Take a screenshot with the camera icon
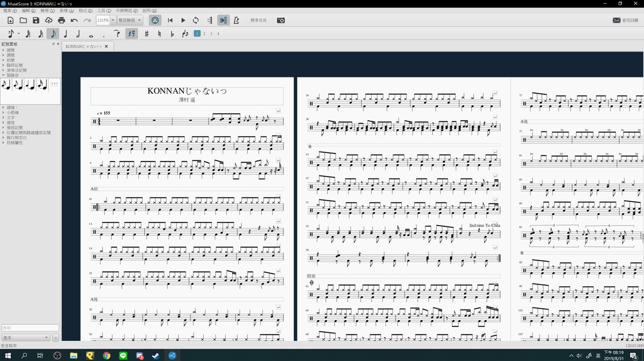The width and height of the screenshot is (644, 361). click(280, 20)
